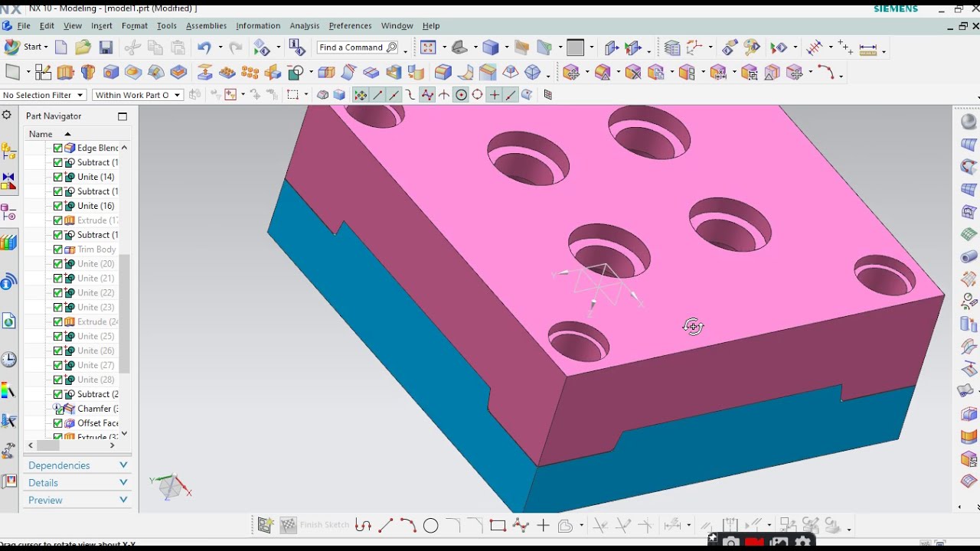980x551 pixels.
Task: Open the Information menu
Action: (258, 26)
